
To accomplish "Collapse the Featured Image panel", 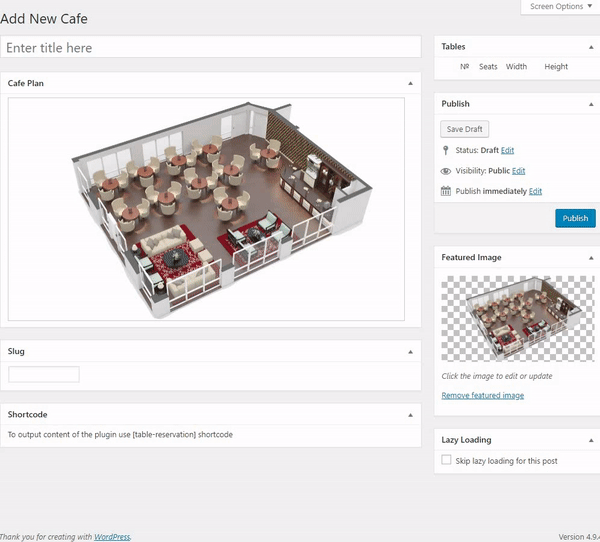I will [x=591, y=258].
